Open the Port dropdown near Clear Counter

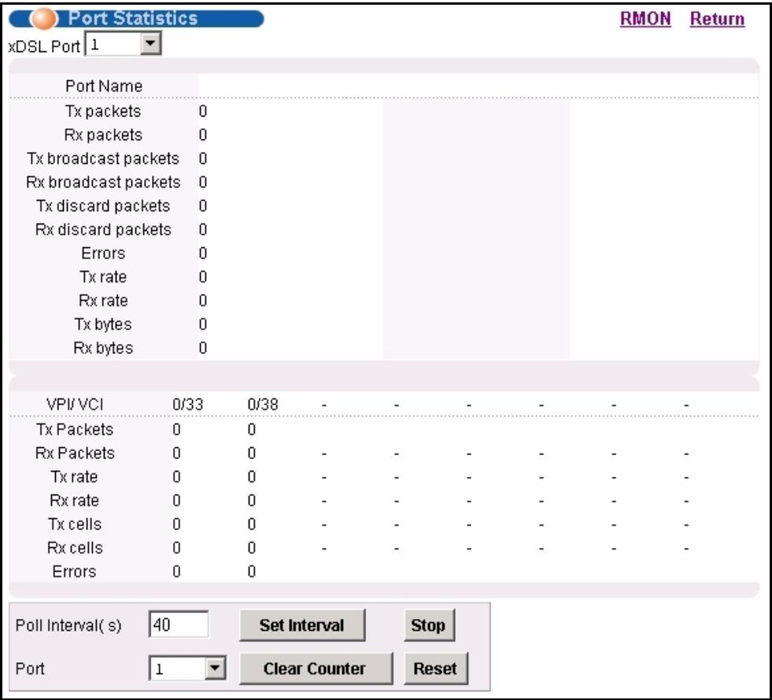[187, 669]
